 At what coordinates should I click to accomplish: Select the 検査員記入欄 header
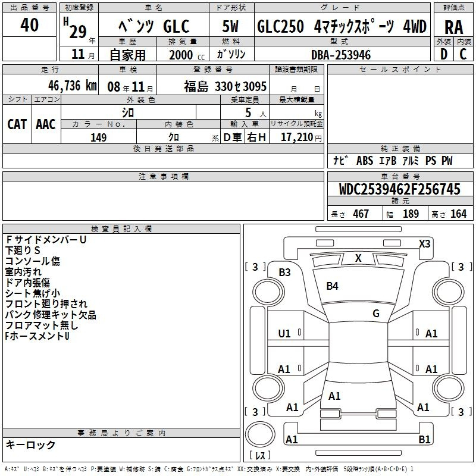pos(121,229)
